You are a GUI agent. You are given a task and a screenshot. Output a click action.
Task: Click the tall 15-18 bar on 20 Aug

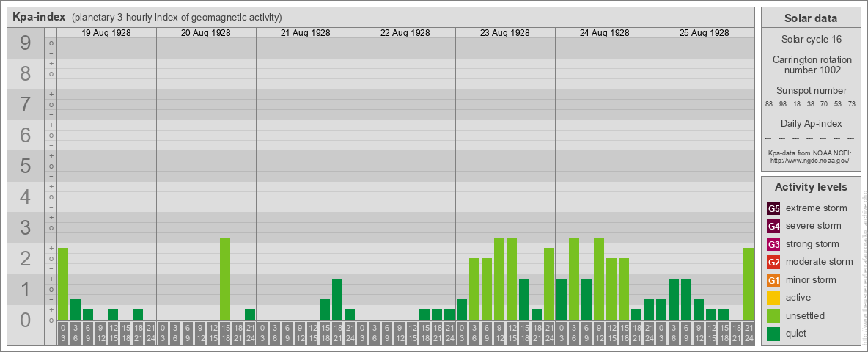225,279
